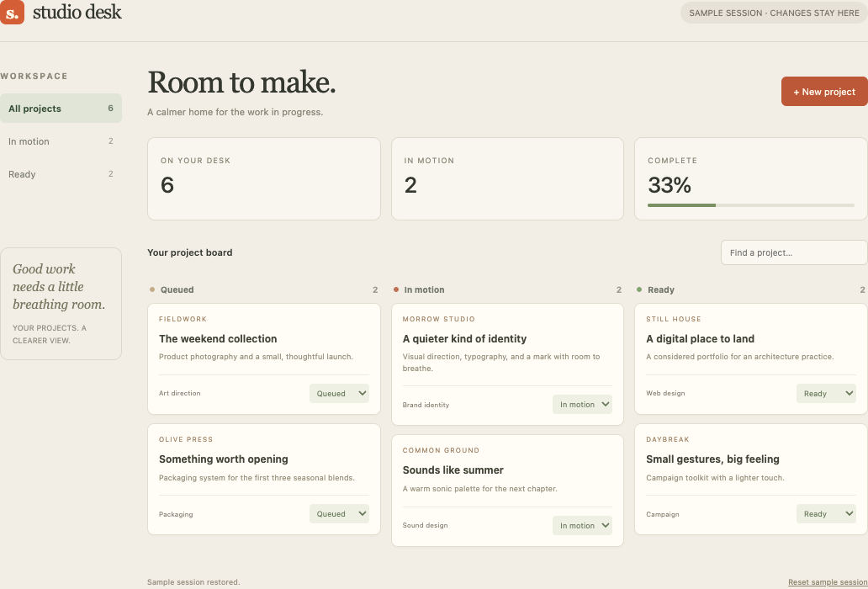The width and height of the screenshot is (868, 589).
Task: Click the Complete 33% progress bar
Action: tap(750, 205)
